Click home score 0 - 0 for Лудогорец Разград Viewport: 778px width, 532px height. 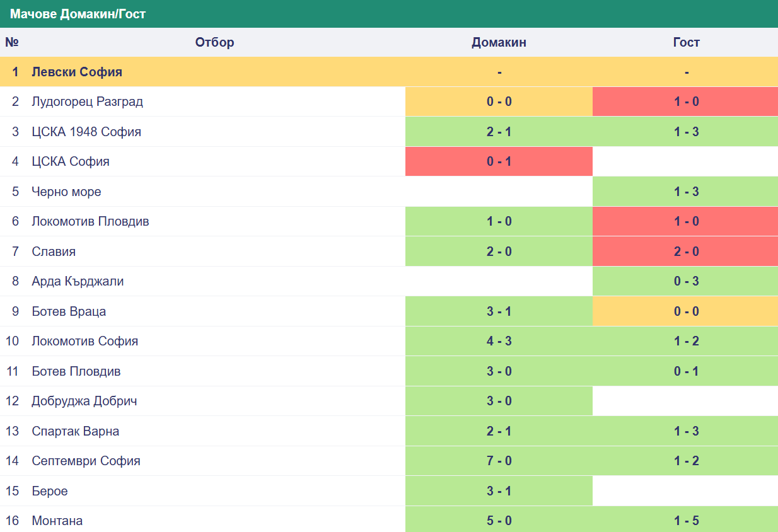click(x=499, y=101)
